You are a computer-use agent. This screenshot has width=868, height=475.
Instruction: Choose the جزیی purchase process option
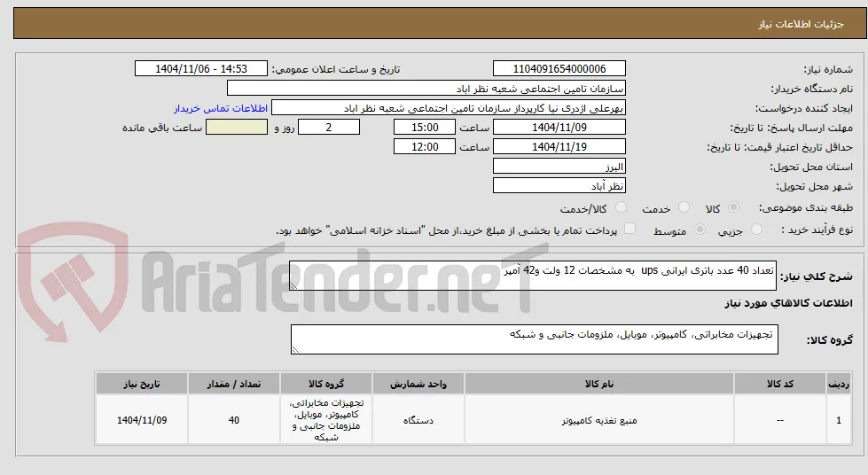[757, 230]
